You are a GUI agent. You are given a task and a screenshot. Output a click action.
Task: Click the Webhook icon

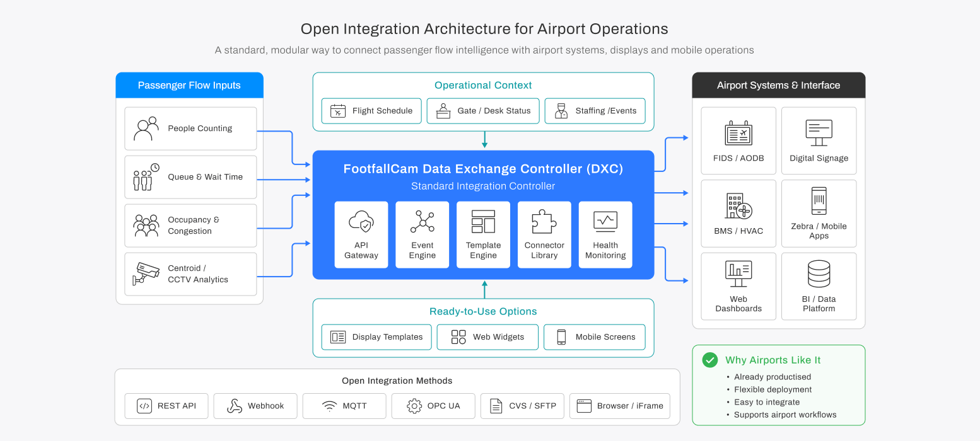235,406
